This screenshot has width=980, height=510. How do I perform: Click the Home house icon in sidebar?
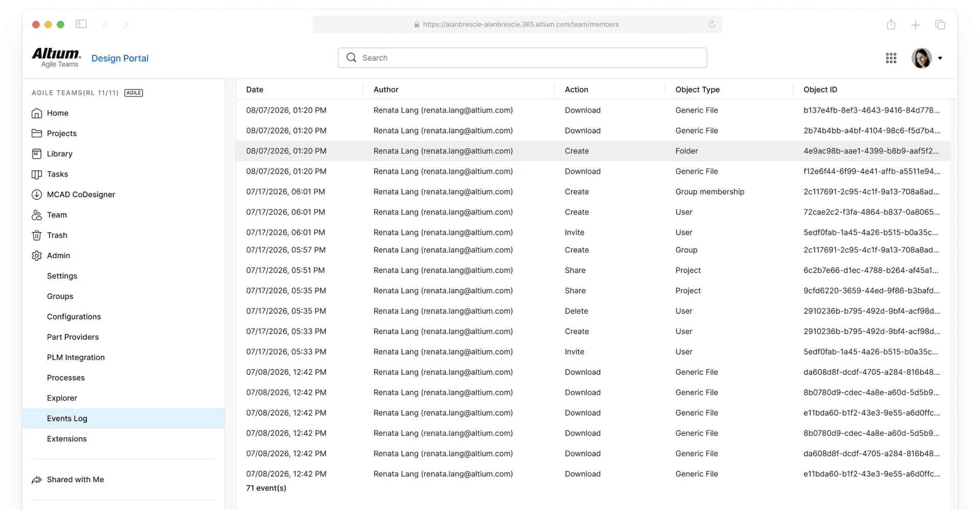[37, 113]
